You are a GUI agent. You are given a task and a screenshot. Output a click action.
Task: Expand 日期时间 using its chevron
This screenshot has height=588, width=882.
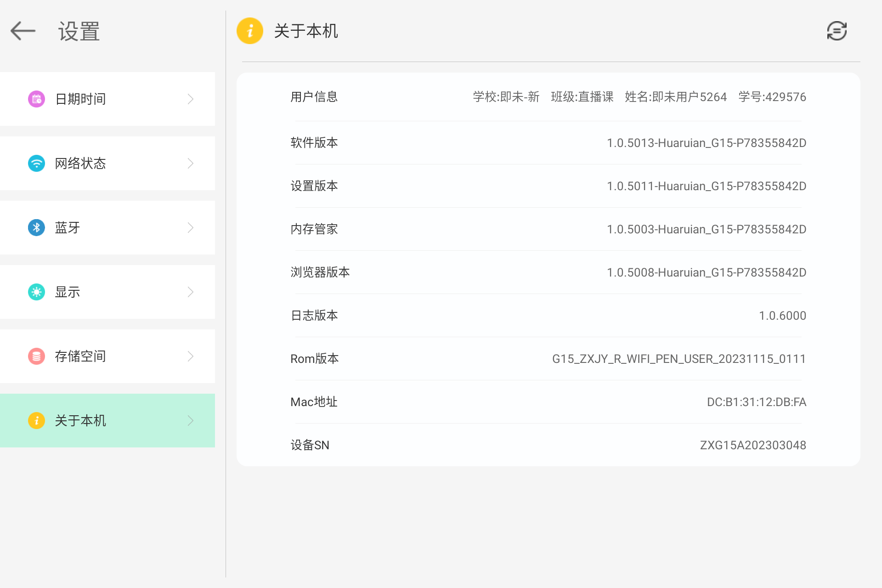pyautogui.click(x=191, y=99)
